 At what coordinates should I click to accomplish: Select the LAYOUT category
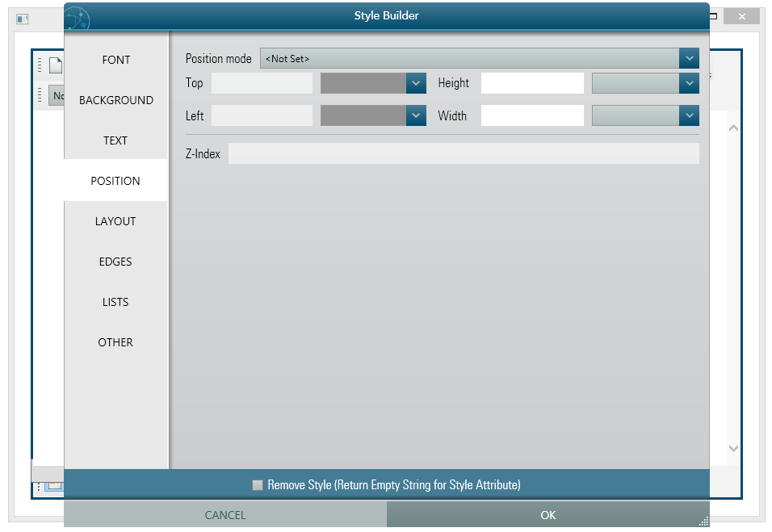pos(115,221)
